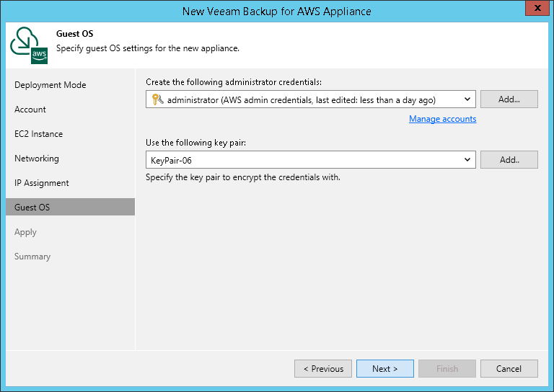Cancel the appliance wizard

coord(509,369)
